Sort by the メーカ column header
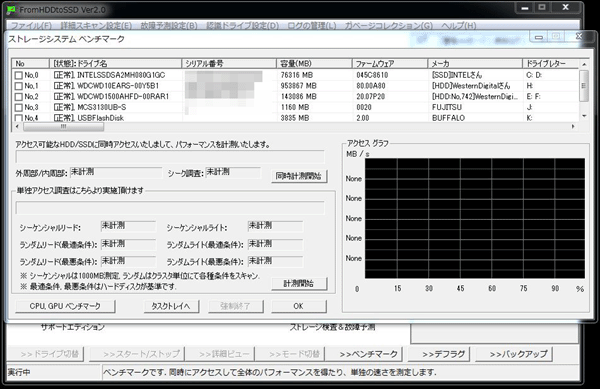 click(475, 63)
